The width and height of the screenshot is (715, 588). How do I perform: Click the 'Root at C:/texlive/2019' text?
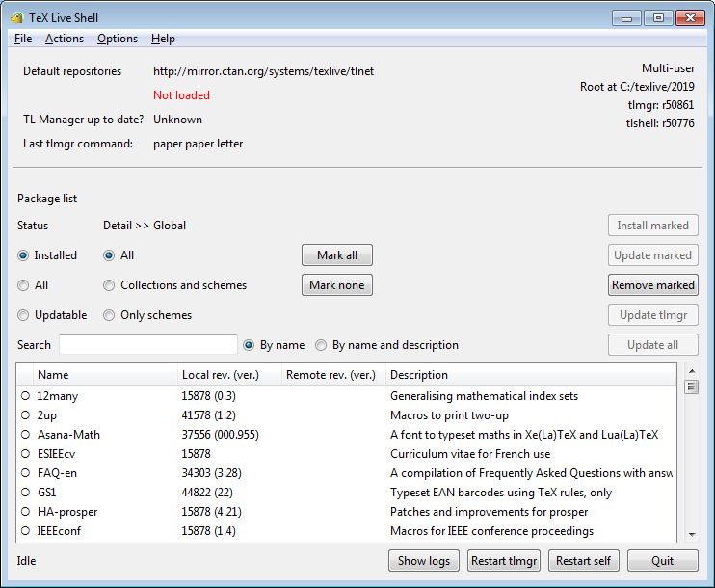click(637, 87)
